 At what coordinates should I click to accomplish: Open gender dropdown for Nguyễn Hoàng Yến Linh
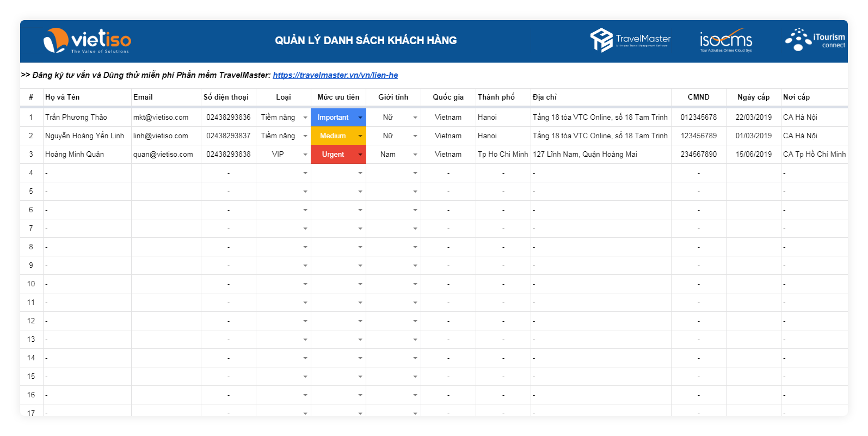tap(415, 136)
